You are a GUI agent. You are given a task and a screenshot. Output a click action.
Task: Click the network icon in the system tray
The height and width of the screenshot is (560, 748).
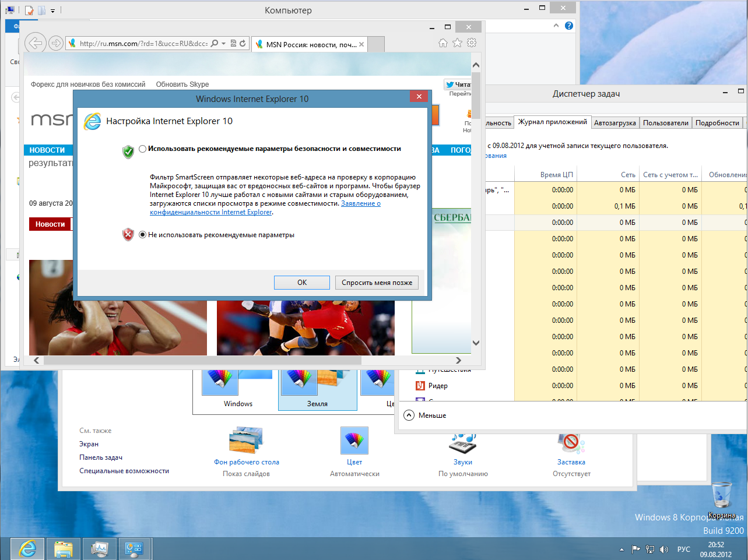(x=650, y=549)
